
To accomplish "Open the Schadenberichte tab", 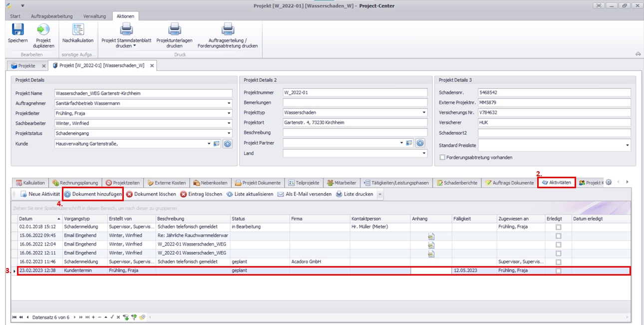I will point(458,183).
